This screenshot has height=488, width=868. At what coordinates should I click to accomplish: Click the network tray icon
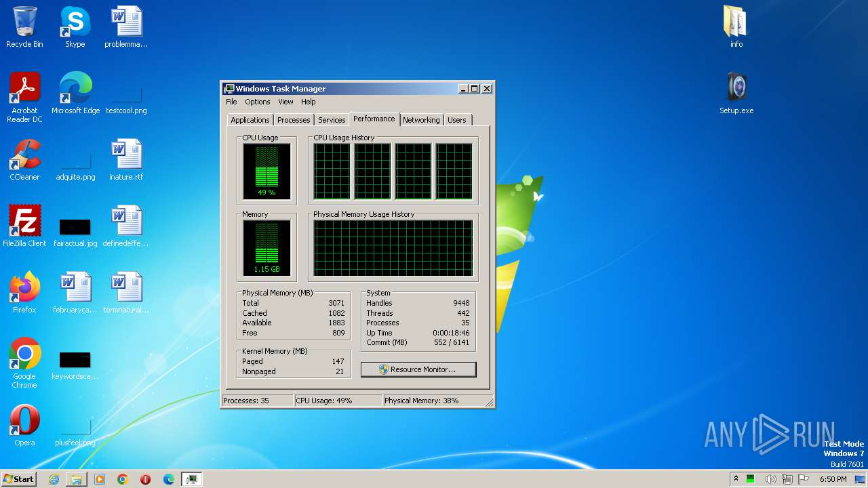coord(787,479)
